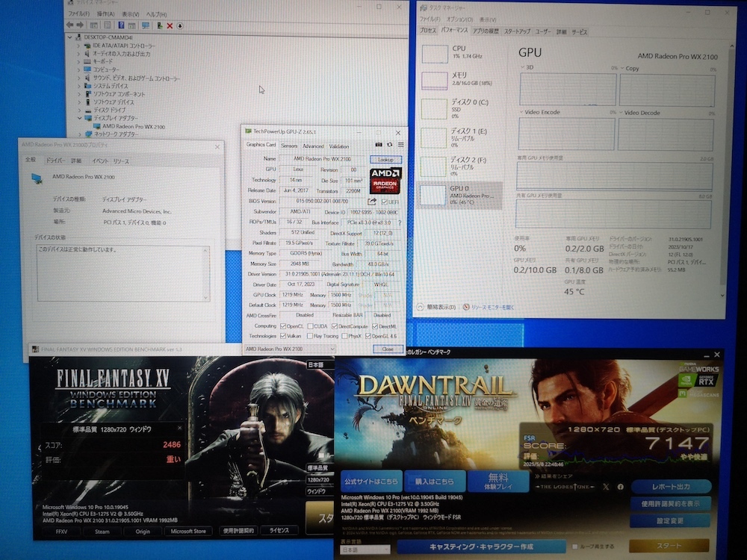The height and width of the screenshot is (560, 747).
Task: Click the Microsoft Store button in the FFXV benchmark
Action: [x=188, y=531]
